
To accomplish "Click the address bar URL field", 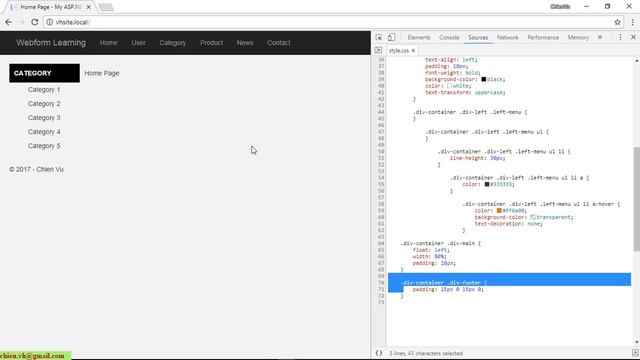I will [327, 22].
